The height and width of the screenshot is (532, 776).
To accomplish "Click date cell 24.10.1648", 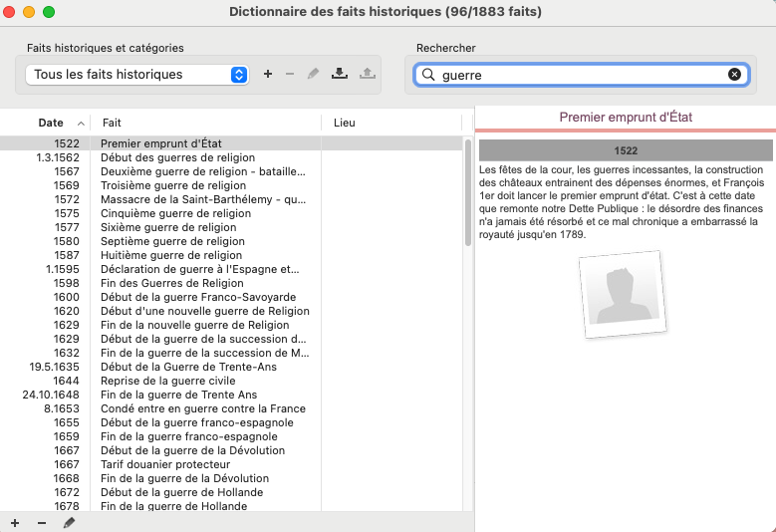I will (x=51, y=395).
